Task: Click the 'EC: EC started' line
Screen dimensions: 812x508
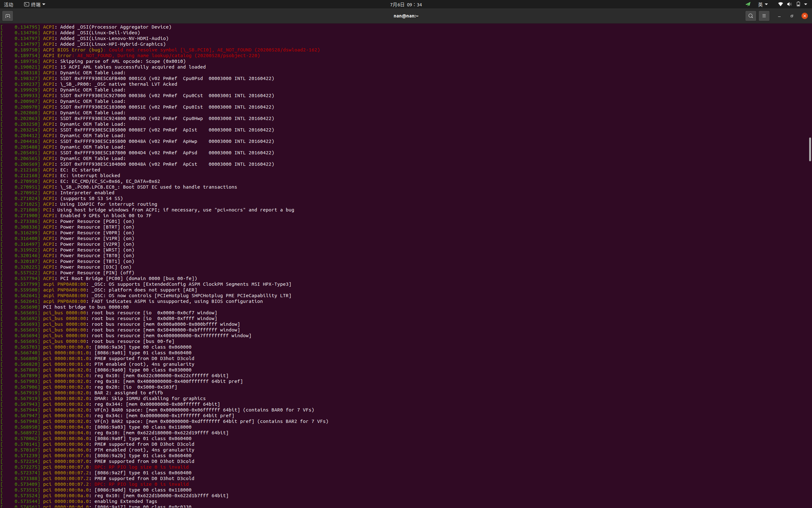Action: (50, 170)
